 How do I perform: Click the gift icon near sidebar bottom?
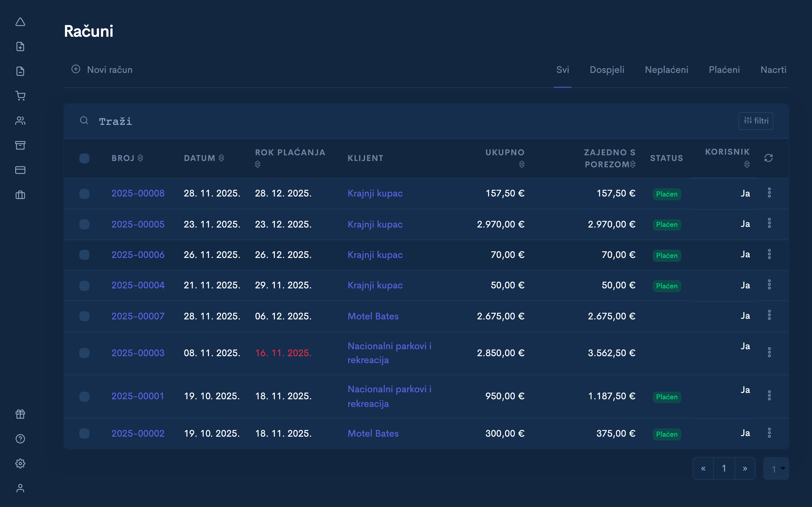click(21, 414)
